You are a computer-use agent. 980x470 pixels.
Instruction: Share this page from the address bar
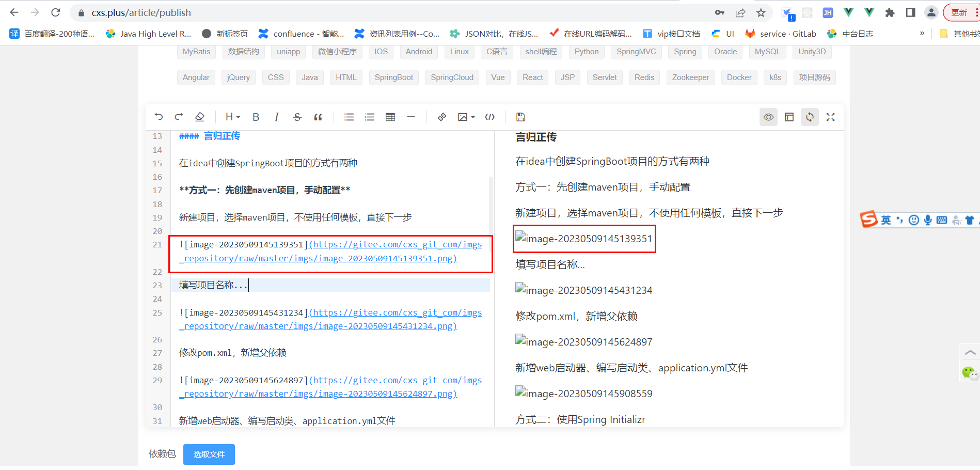click(x=740, y=13)
